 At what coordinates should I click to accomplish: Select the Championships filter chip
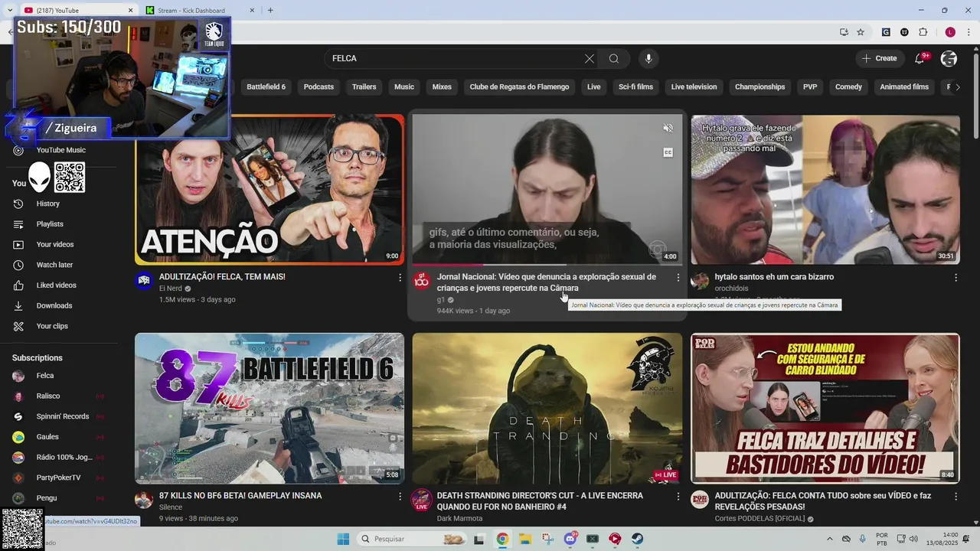(760, 87)
